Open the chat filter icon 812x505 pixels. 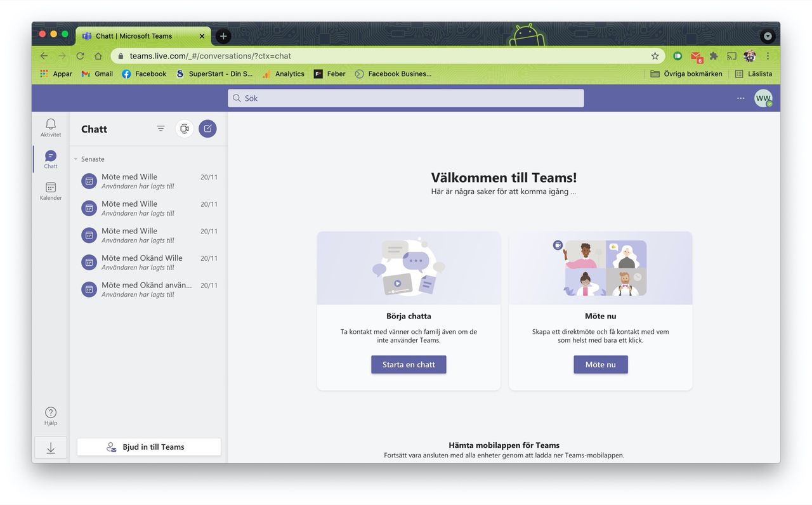(x=160, y=129)
